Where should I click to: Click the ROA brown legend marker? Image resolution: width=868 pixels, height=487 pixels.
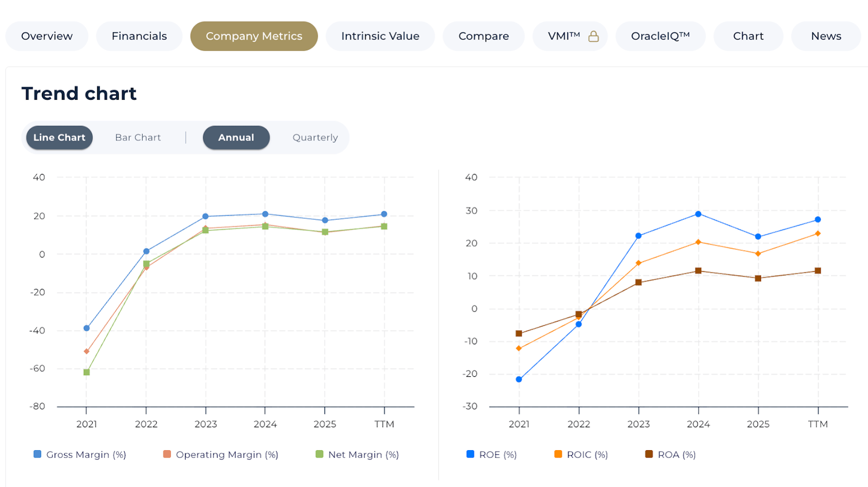click(x=649, y=454)
